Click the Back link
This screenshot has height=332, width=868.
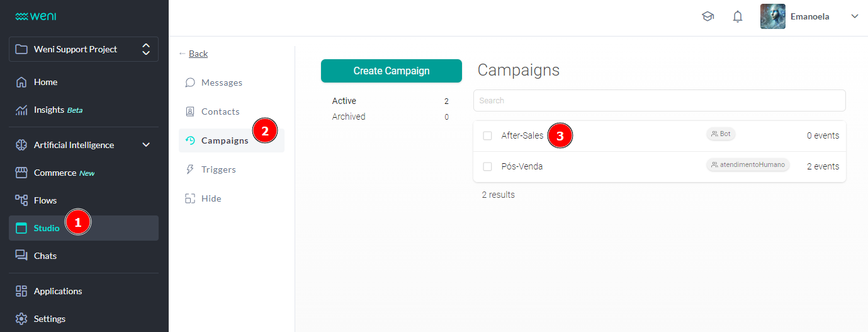(198, 54)
